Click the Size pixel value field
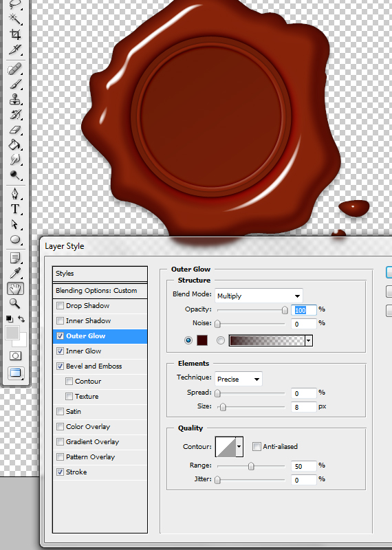This screenshot has height=550, width=392. (303, 407)
